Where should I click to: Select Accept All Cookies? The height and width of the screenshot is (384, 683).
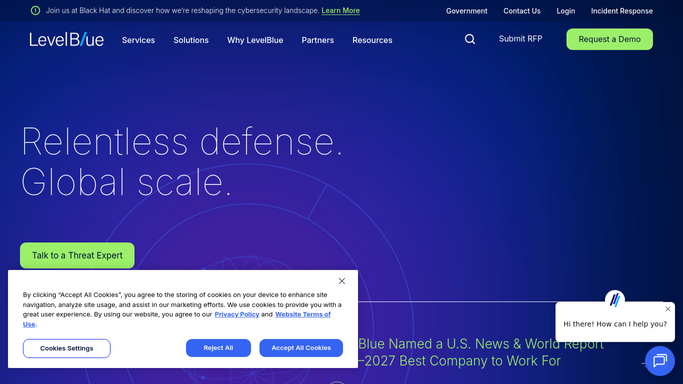coord(301,348)
